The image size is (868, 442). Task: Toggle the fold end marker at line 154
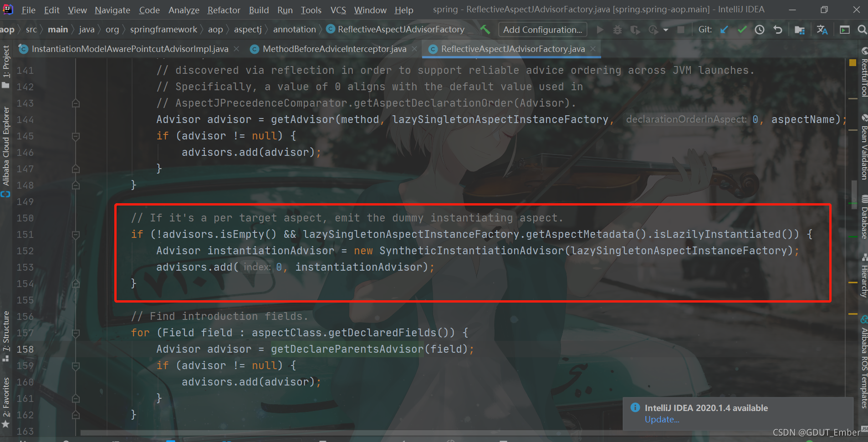[76, 284]
